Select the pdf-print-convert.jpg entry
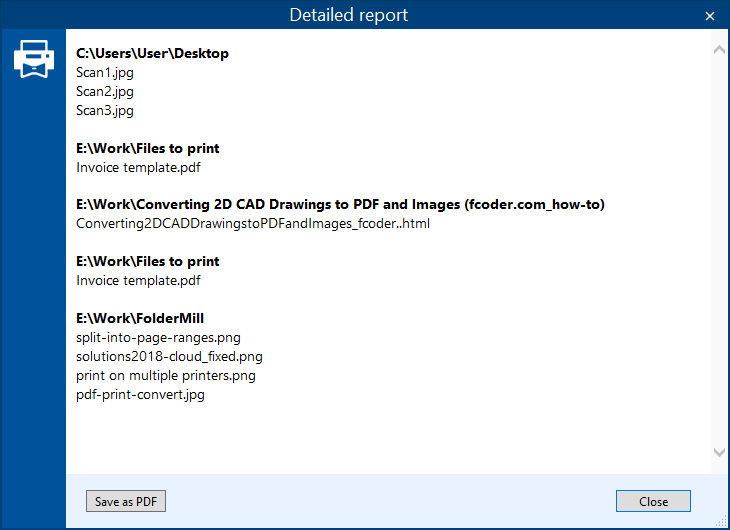The width and height of the screenshot is (730, 530). [x=141, y=394]
